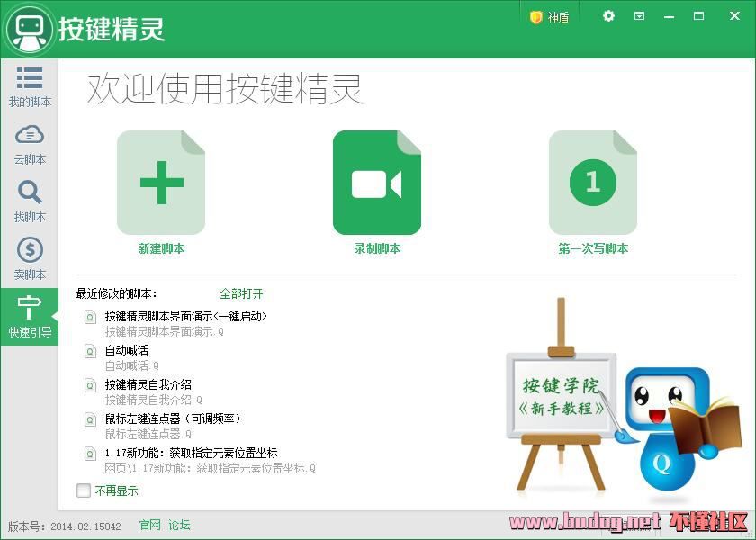Open the 卖脚本 dollar section
This screenshot has height=540, width=756.
tap(30, 259)
